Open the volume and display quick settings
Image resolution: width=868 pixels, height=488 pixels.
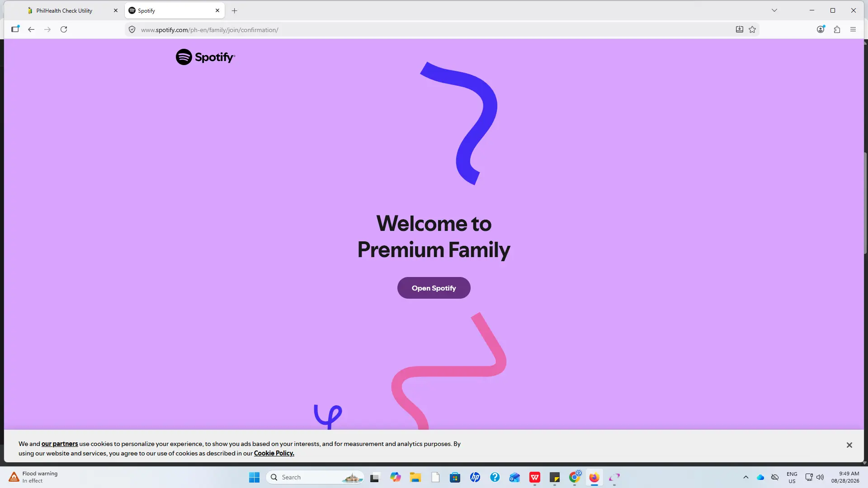click(815, 477)
